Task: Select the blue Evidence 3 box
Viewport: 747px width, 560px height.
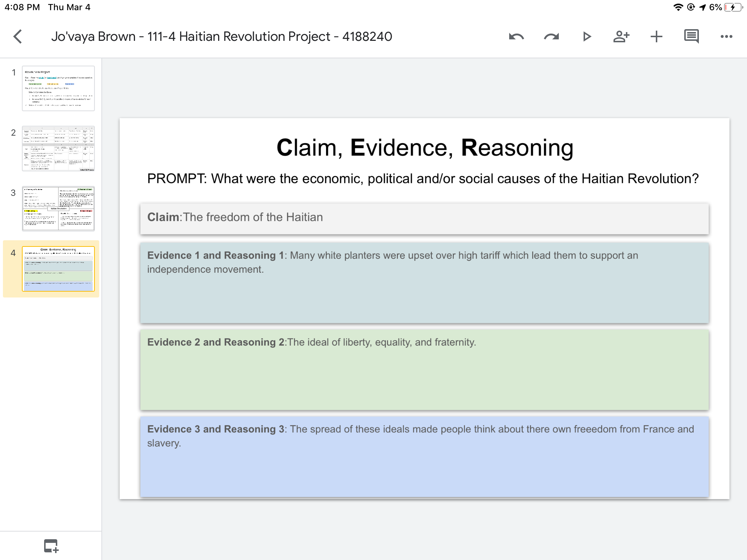Action: [x=424, y=456]
